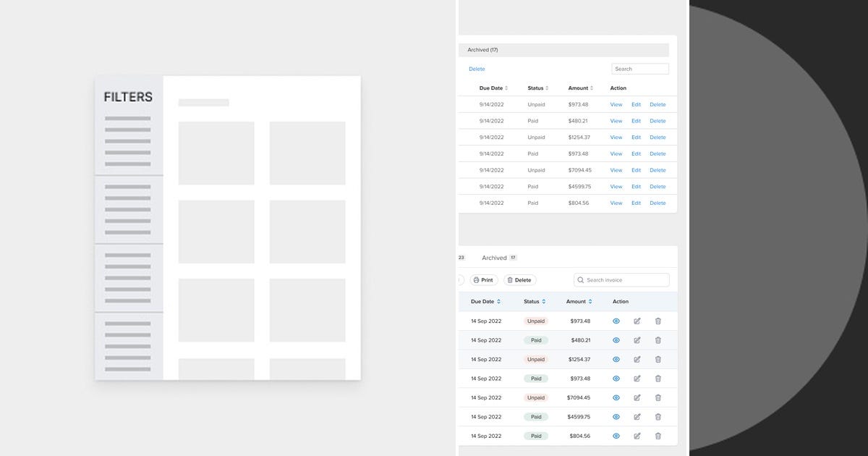Toggle the Status column sort chevrons
The image size is (868, 456).
[544, 301]
